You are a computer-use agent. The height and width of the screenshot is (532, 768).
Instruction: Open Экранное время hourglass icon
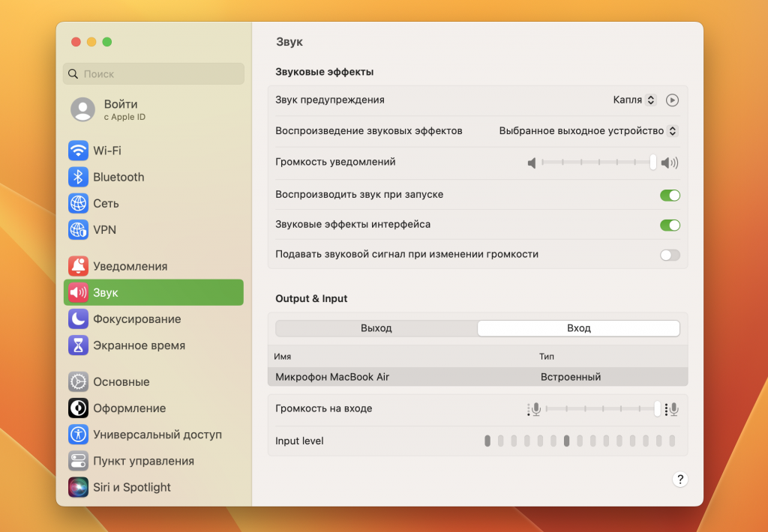coord(78,345)
